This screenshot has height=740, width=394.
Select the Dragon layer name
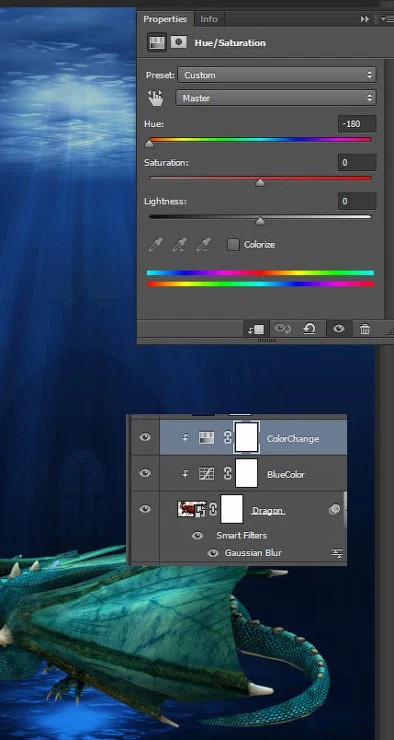point(268,511)
